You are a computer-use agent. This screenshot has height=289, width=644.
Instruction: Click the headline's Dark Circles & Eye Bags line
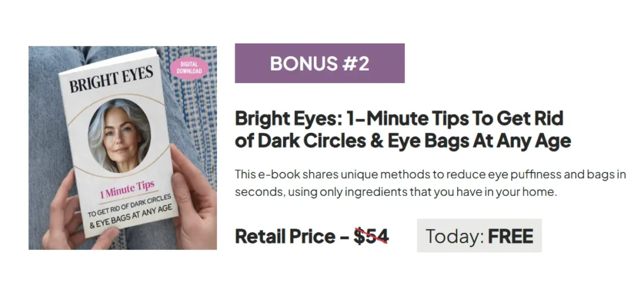click(x=402, y=140)
